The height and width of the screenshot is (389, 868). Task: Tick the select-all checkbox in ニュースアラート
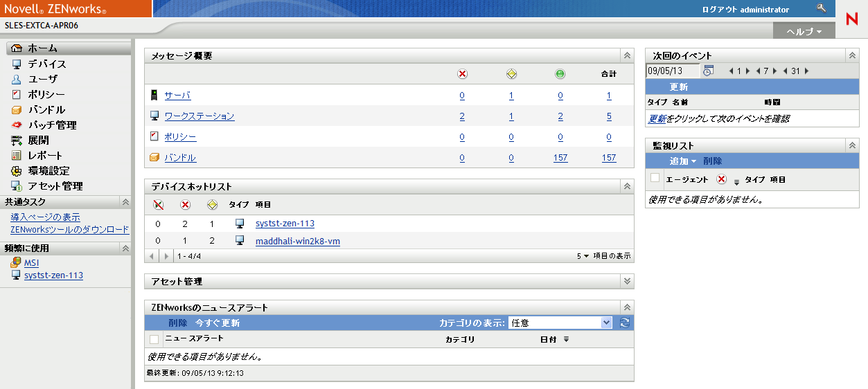click(154, 339)
